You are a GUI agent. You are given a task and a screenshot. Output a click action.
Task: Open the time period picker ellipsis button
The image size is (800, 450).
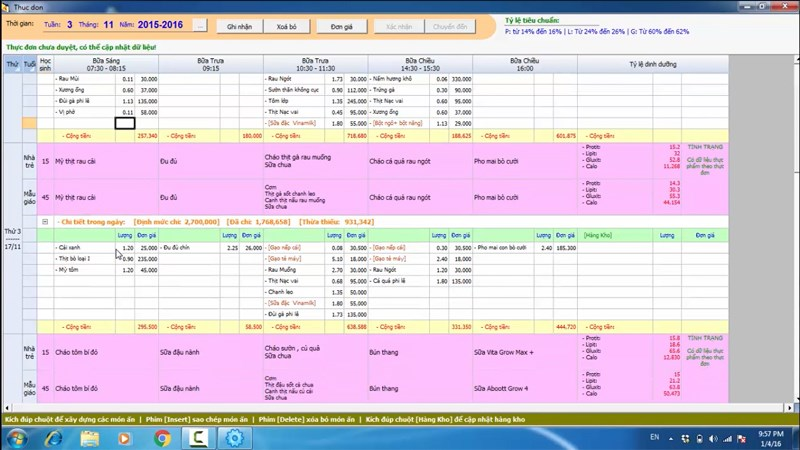(200, 26)
